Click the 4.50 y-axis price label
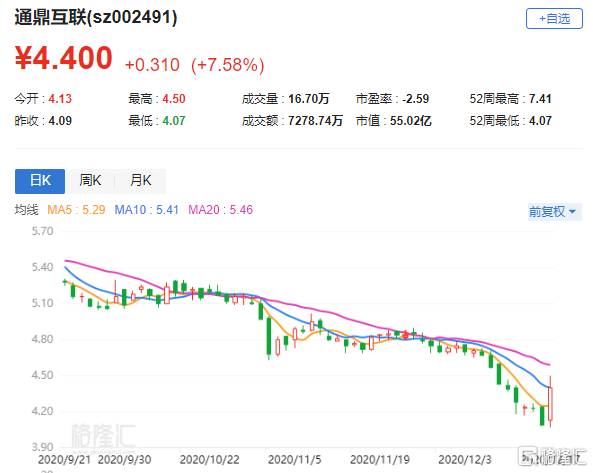Image resolution: width=593 pixels, height=473 pixels. click(x=42, y=375)
